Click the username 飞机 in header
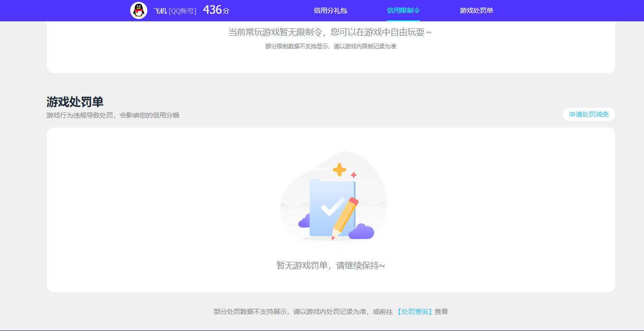644x331 pixels. point(160,11)
